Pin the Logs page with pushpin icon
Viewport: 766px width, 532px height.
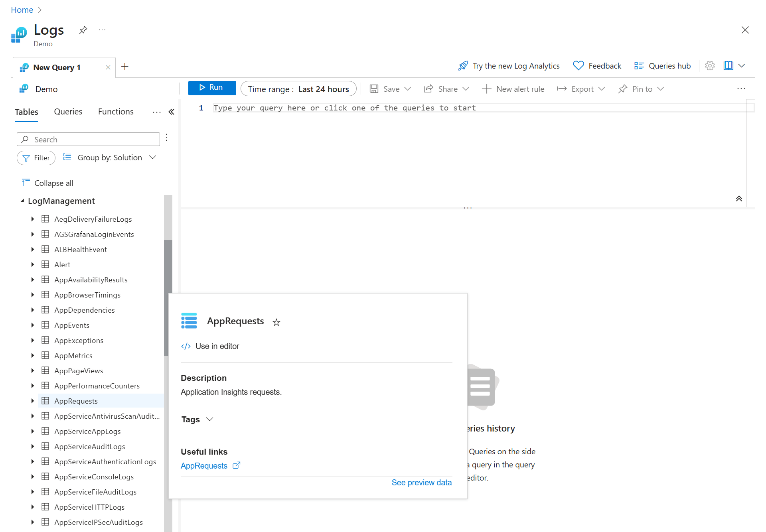83,30
